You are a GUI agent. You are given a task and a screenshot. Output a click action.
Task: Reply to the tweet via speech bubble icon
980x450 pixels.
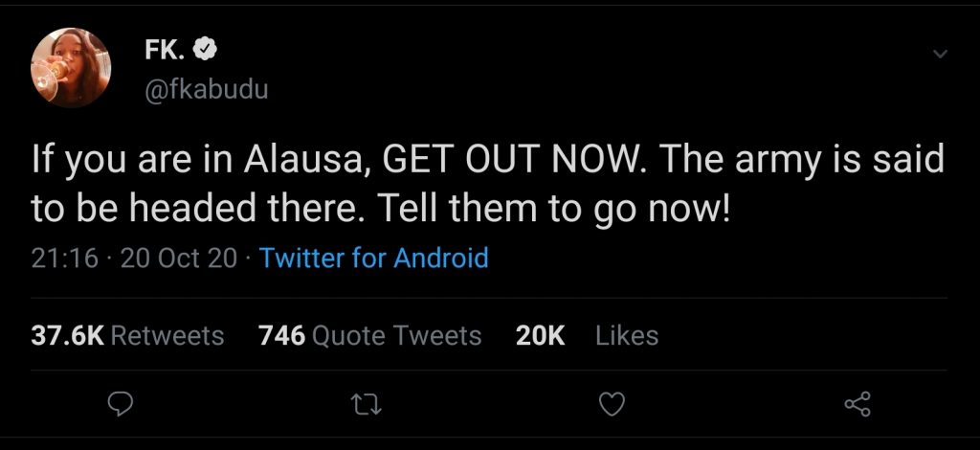click(x=119, y=404)
